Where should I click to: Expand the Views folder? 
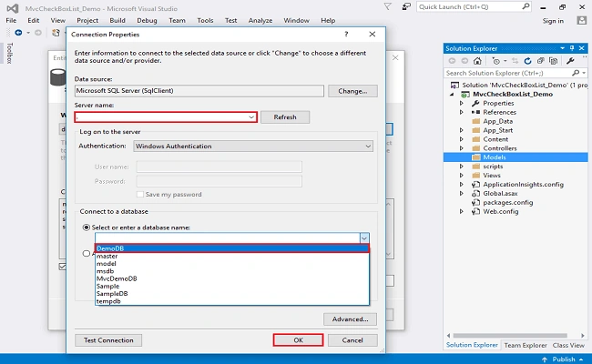pos(462,176)
